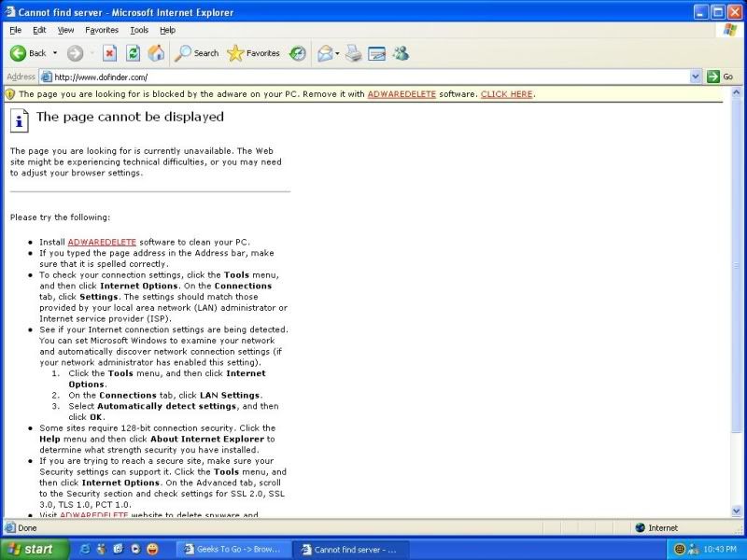
Task: Go to the Home page icon
Action: click(x=156, y=53)
